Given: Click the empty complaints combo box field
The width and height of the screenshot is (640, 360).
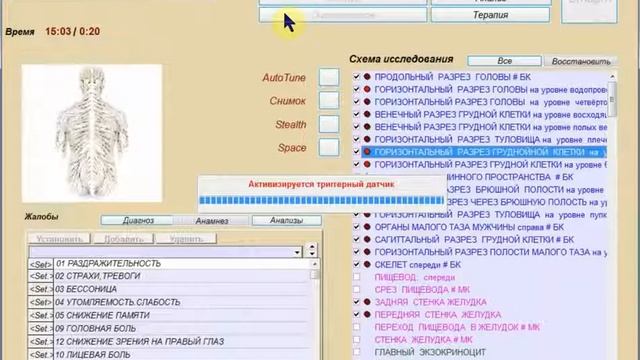Looking at the screenshot, I should (x=162, y=252).
